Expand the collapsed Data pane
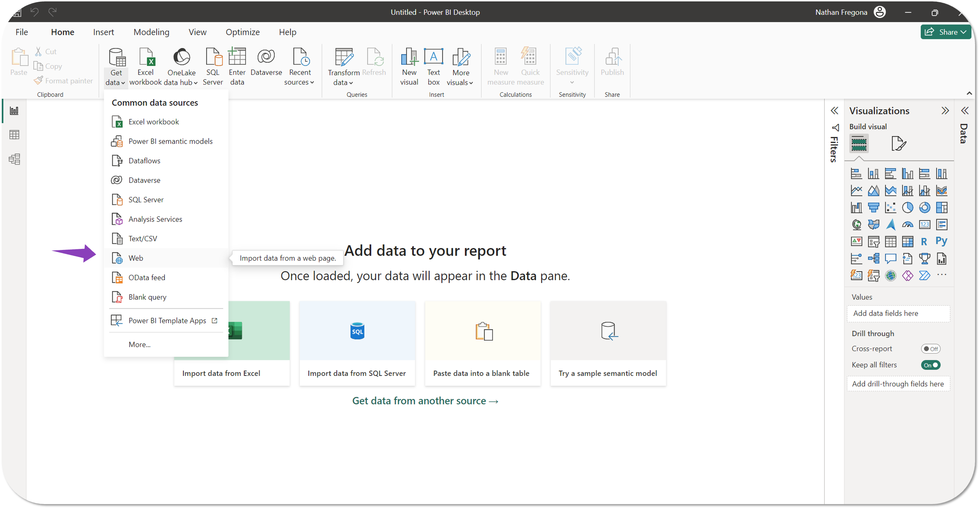 click(x=965, y=111)
